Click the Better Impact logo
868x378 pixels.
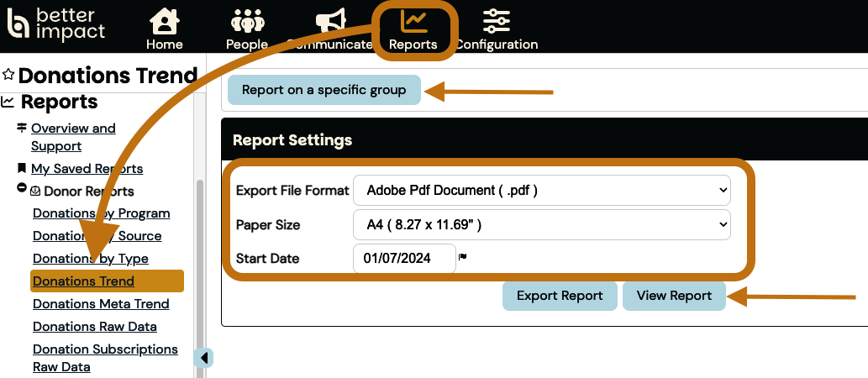55,24
